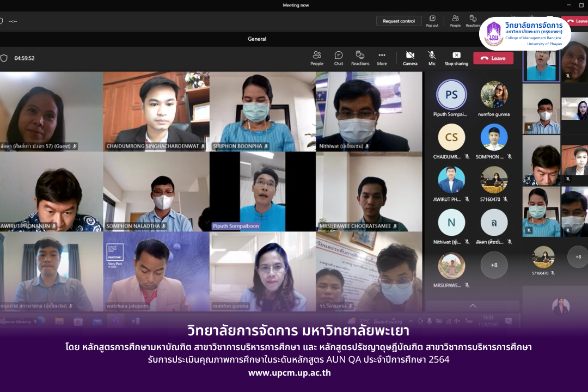588x392 pixels.
Task: Open the Wi-Fi network tray icon
Action: pyautogui.click(x=448, y=321)
